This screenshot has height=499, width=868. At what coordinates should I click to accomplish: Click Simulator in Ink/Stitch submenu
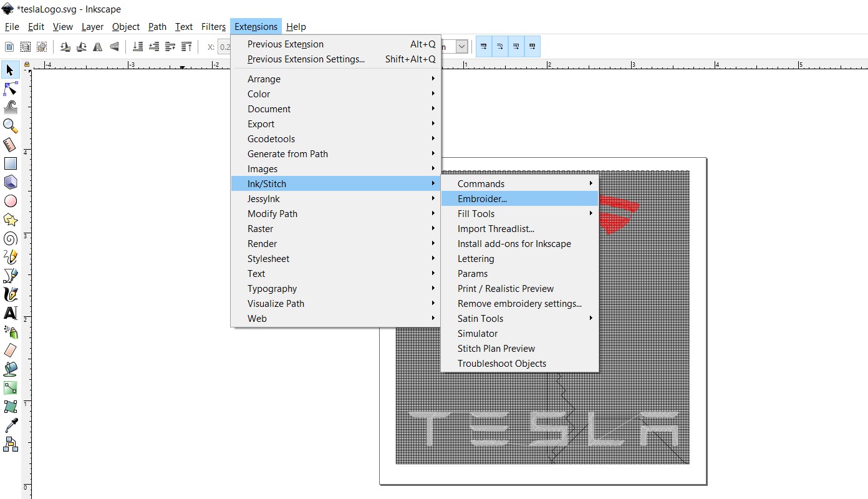[520, 334]
